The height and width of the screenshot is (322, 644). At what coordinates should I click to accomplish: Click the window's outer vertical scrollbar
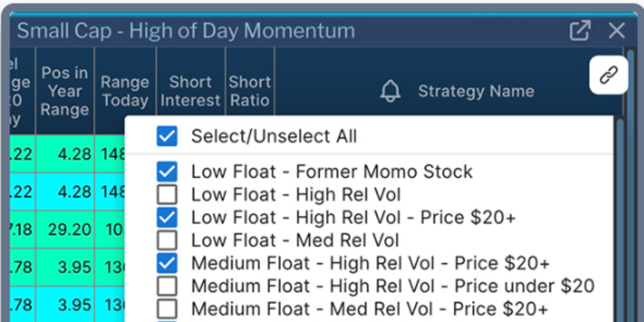coord(630,185)
